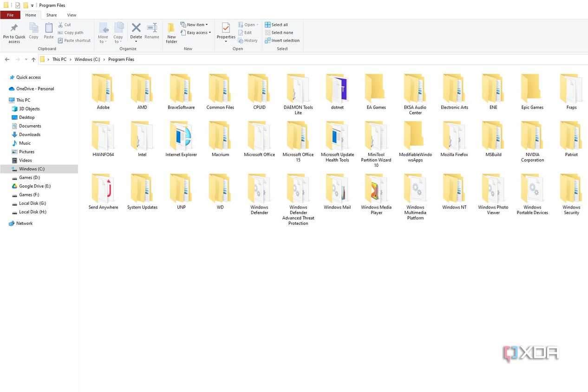Select Network in navigation pane
Viewport: 588px width, 392px height.
coord(24,223)
